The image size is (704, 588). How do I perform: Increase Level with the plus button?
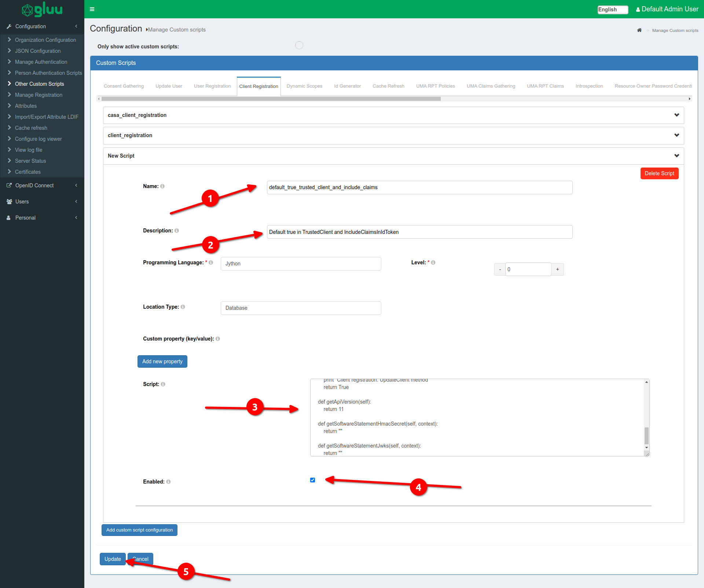(557, 269)
